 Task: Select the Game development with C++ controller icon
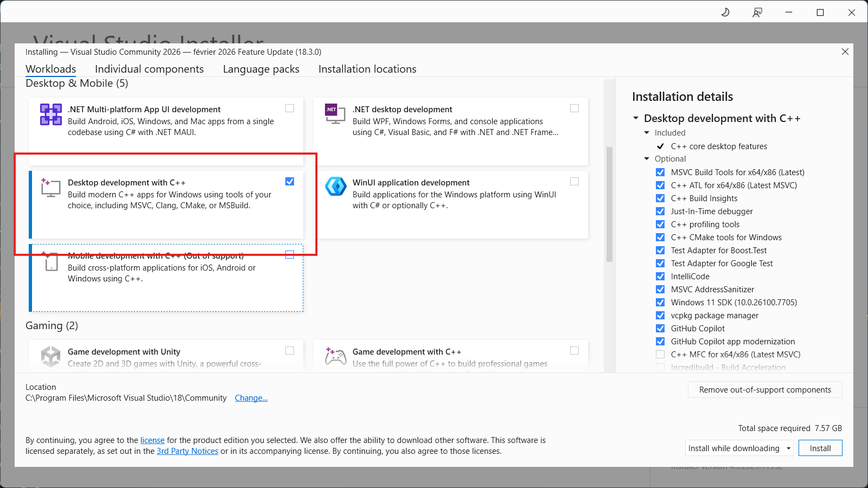(x=335, y=357)
